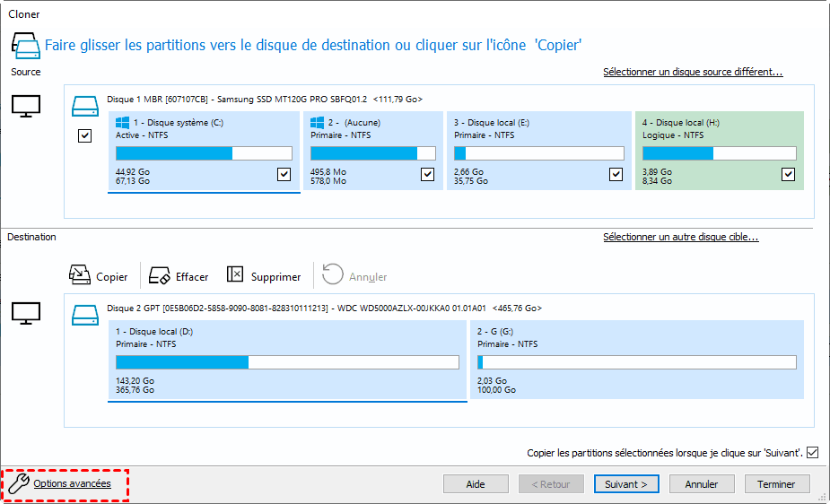The width and height of the screenshot is (830, 504).
Task: Click the Options avancées wrench icon
Action: (18, 484)
